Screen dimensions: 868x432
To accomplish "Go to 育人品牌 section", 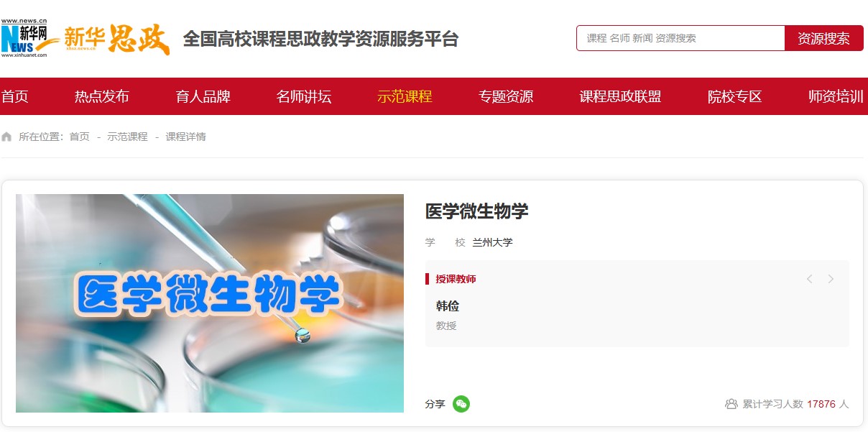I will (x=203, y=96).
